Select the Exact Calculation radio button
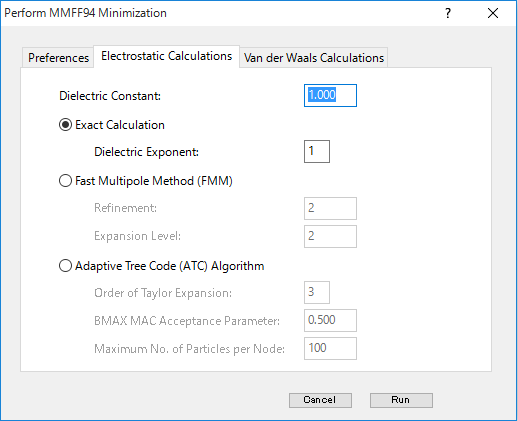Screen dimensions: 518x421 65,125
